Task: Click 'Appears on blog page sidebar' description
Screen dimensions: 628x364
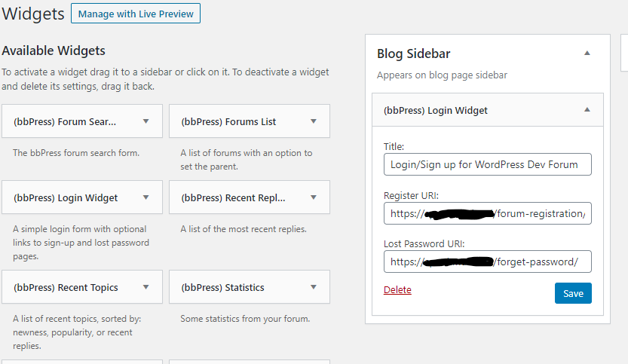Action: pyautogui.click(x=442, y=75)
